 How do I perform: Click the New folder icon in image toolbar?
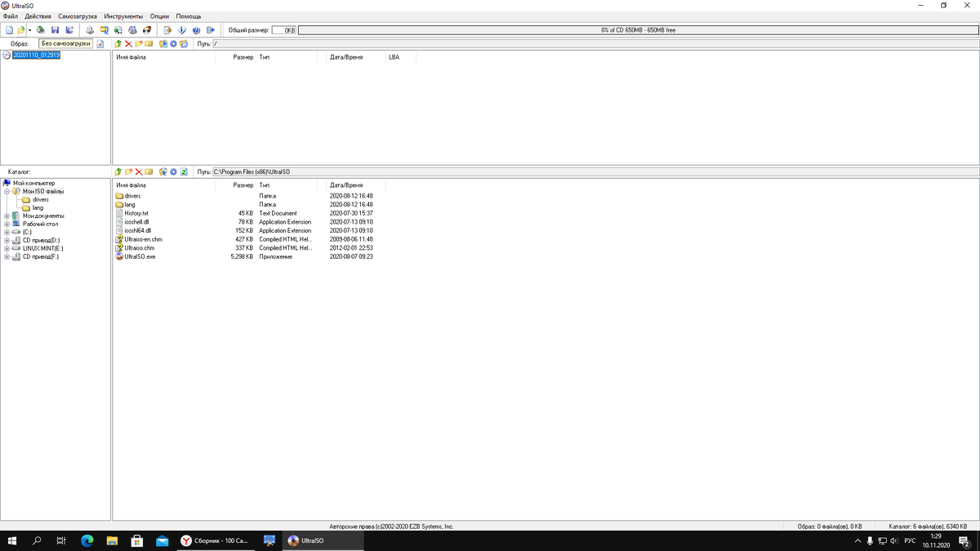pyautogui.click(x=139, y=43)
